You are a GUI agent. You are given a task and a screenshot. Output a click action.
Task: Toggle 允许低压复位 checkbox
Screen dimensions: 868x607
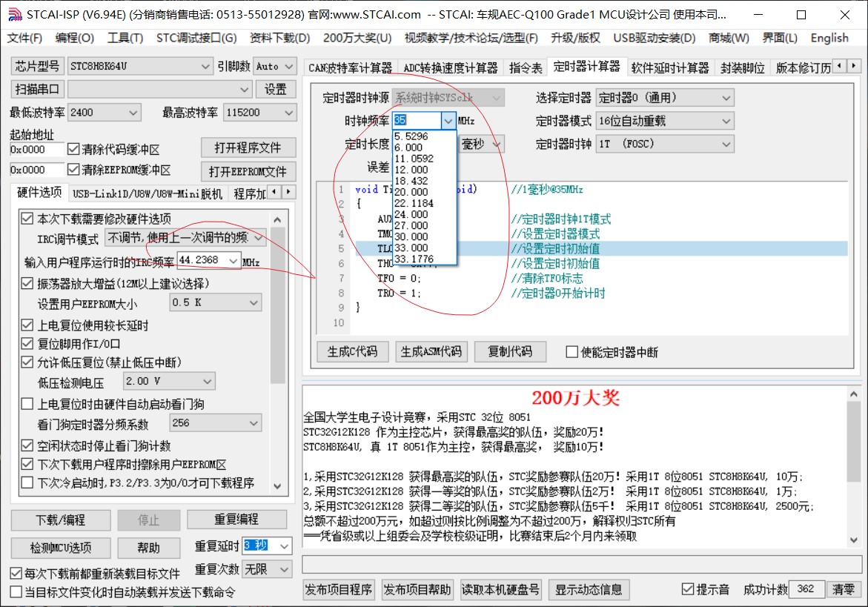(27, 362)
